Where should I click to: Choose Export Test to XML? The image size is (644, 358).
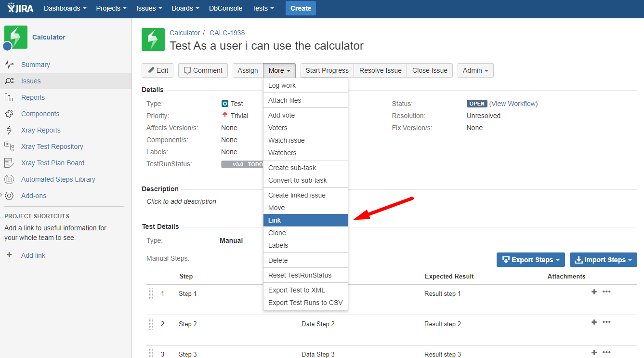coord(305,290)
